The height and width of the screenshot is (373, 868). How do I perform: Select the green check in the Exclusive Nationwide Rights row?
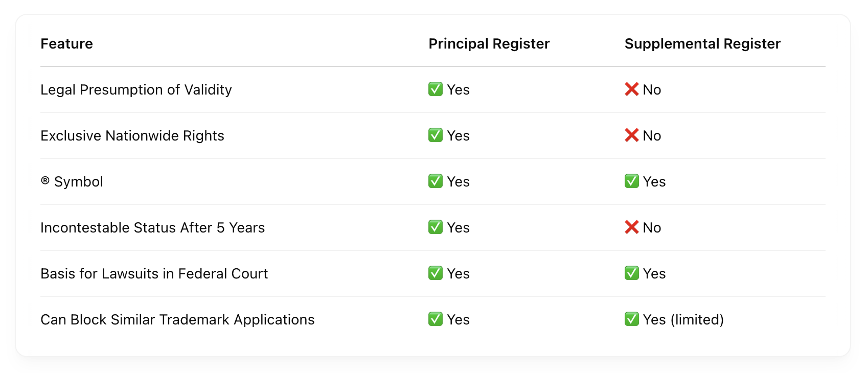435,135
